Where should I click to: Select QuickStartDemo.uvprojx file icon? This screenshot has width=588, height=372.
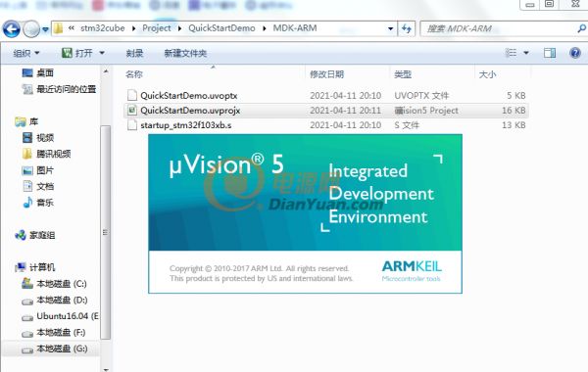(132, 111)
